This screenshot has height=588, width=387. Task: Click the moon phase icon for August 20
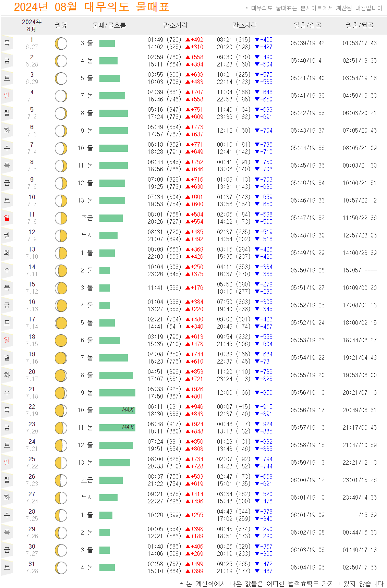[x=61, y=376]
